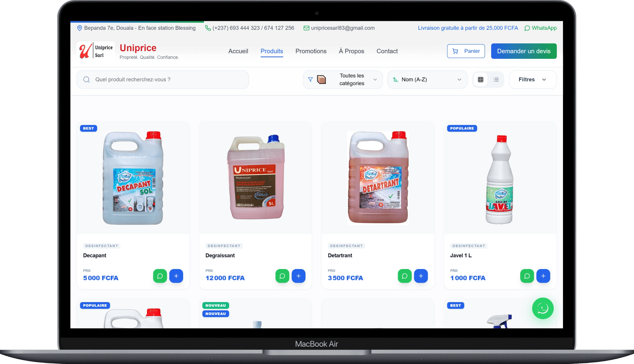Click the Uniprice Sarl logo image

(96, 51)
